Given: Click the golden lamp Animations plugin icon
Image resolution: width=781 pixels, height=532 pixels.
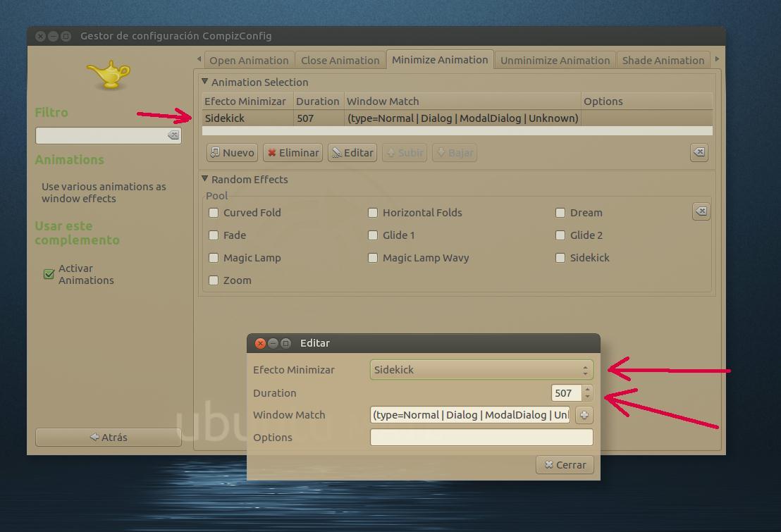Looking at the screenshot, I should pos(109,75).
